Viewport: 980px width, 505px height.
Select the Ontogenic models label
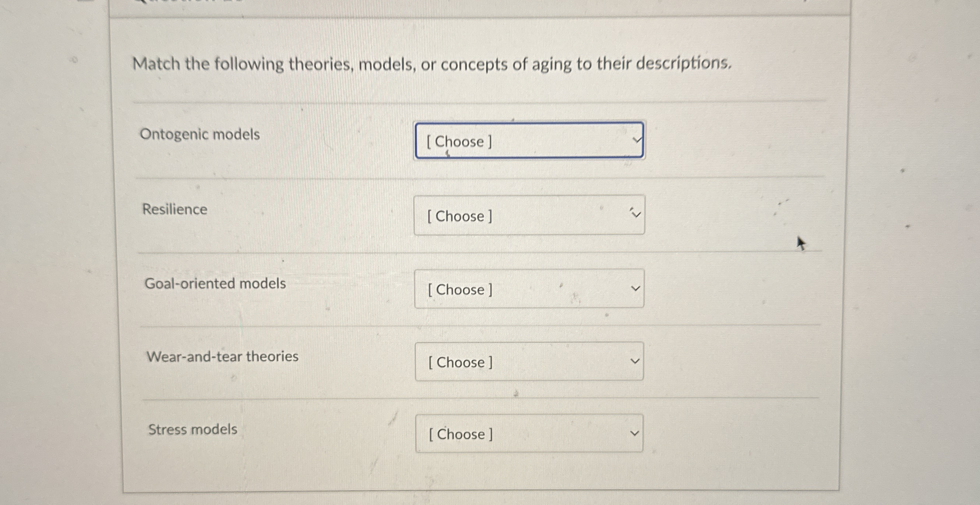200,135
